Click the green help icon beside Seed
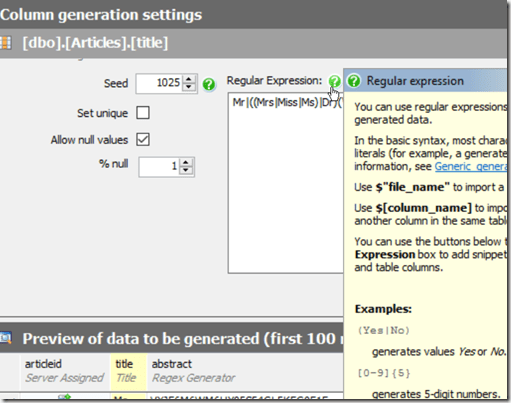Viewport: 511px width, 403px height. [209, 84]
